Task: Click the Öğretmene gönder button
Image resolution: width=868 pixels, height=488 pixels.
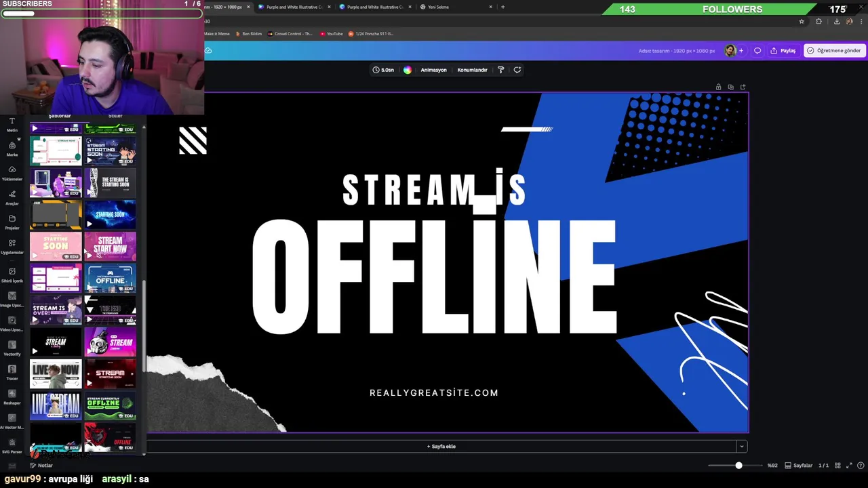Action: pyautogui.click(x=833, y=51)
